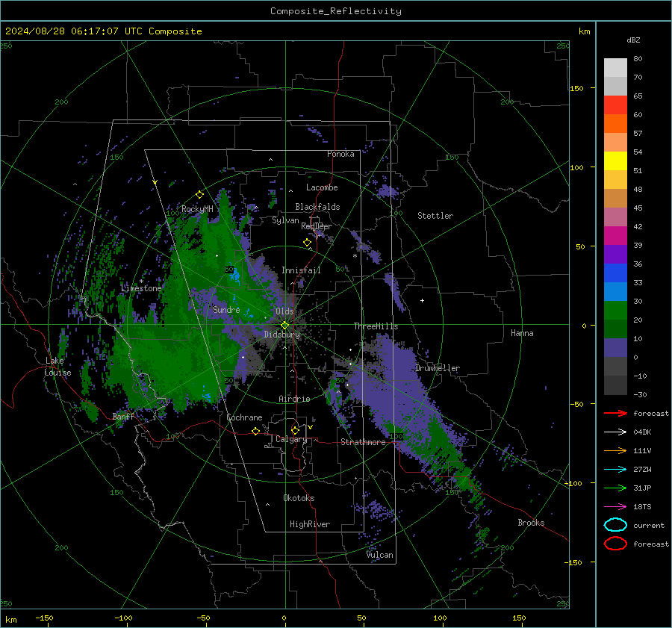Image resolution: width=672 pixels, height=628 pixels.
Task: Click the cyan current ellipse icon
Action: coord(615,525)
